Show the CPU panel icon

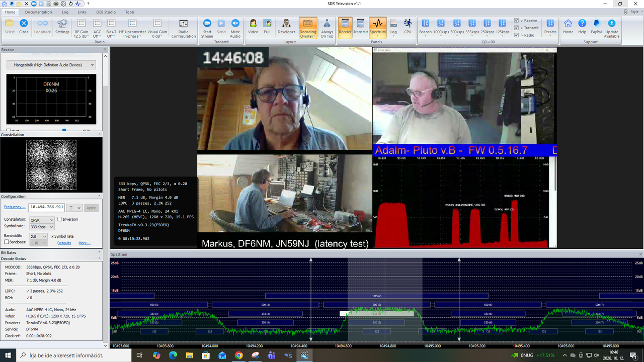click(408, 27)
